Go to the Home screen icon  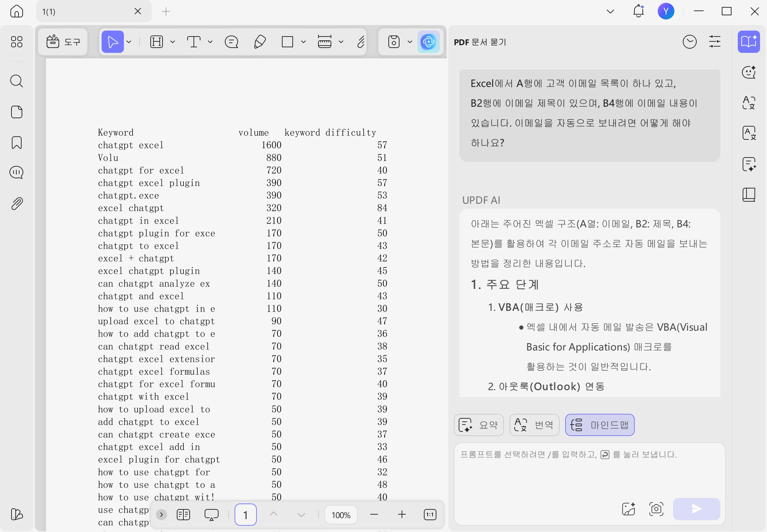pyautogui.click(x=17, y=11)
